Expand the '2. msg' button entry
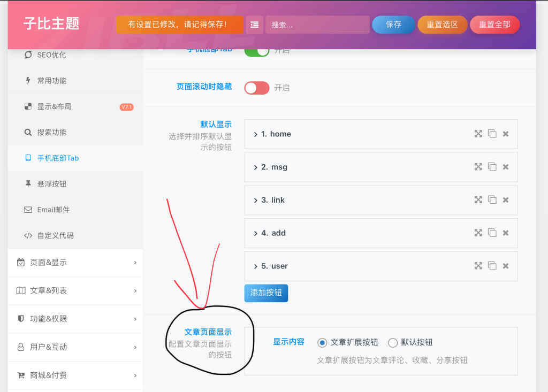The height and width of the screenshot is (392, 548). (256, 167)
